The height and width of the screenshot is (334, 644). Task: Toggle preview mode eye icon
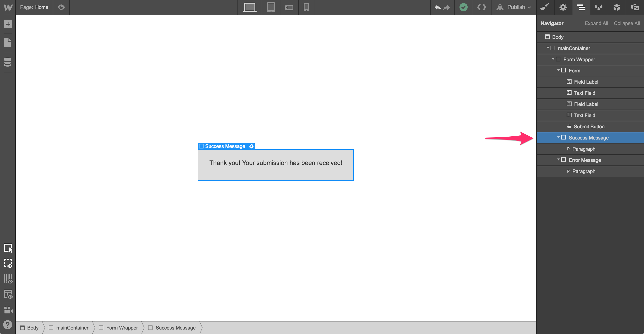pyautogui.click(x=61, y=7)
